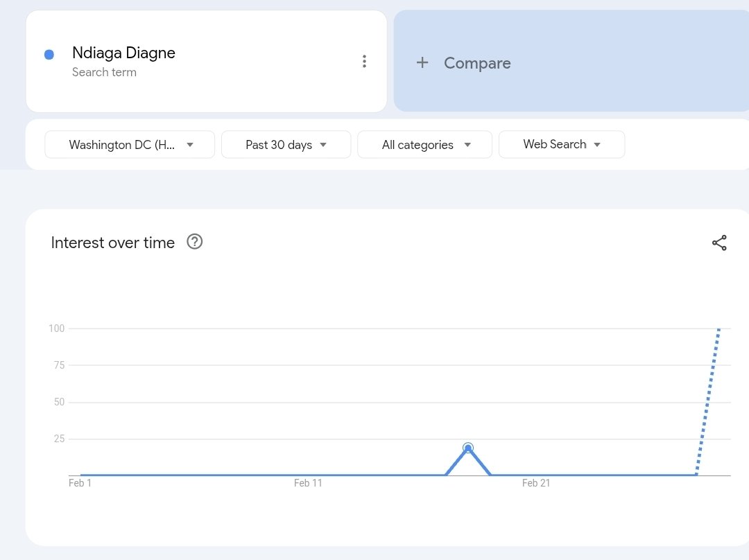
Task: Click the 'Search term' subtitle
Action: (104, 72)
